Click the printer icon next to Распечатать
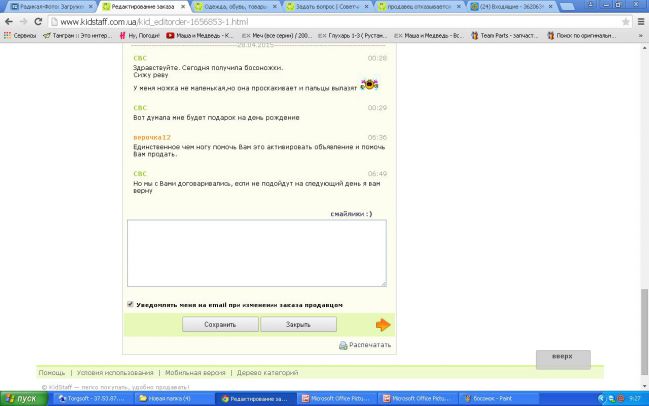The height and width of the screenshot is (406, 649). 343,345
